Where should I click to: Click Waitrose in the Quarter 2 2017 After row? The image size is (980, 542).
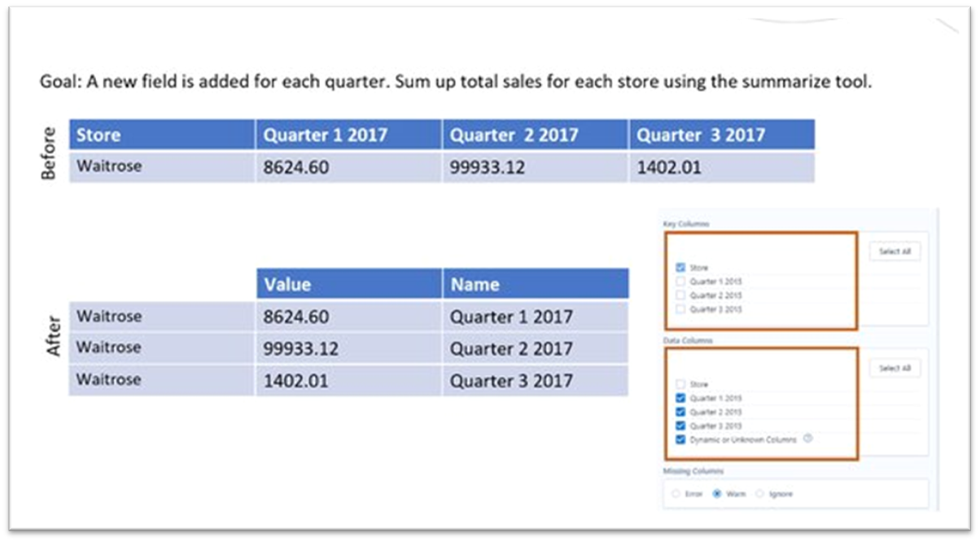click(x=162, y=347)
